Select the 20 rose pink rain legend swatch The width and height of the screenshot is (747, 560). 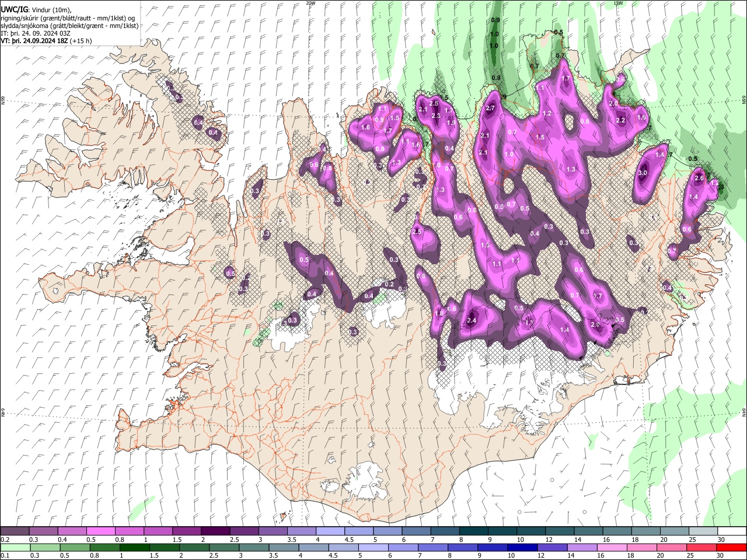[672, 548]
